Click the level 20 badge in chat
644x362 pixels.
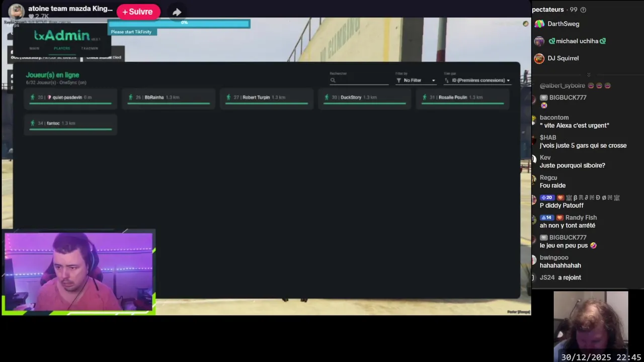[x=547, y=198]
